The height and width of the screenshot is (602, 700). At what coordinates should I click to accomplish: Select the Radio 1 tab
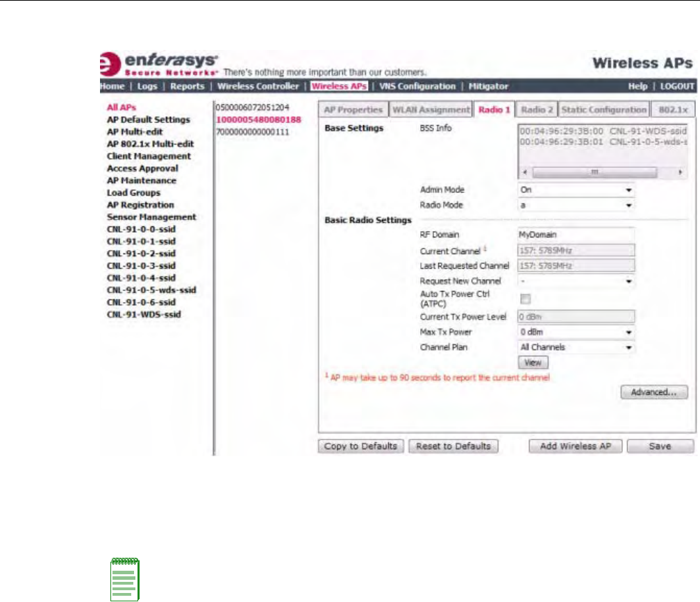494,110
